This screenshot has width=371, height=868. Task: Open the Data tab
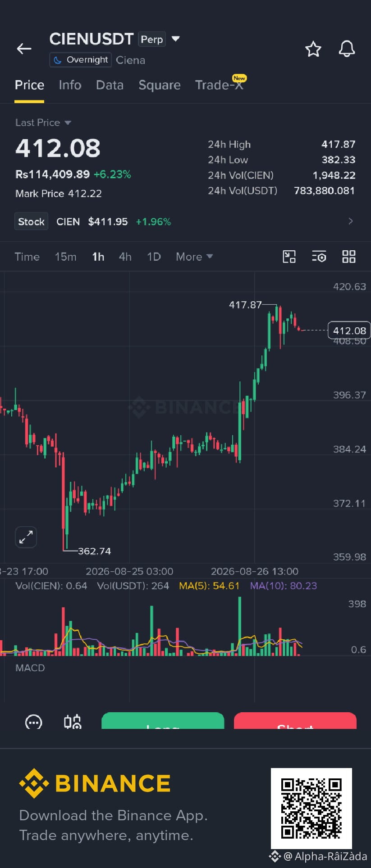pos(110,85)
